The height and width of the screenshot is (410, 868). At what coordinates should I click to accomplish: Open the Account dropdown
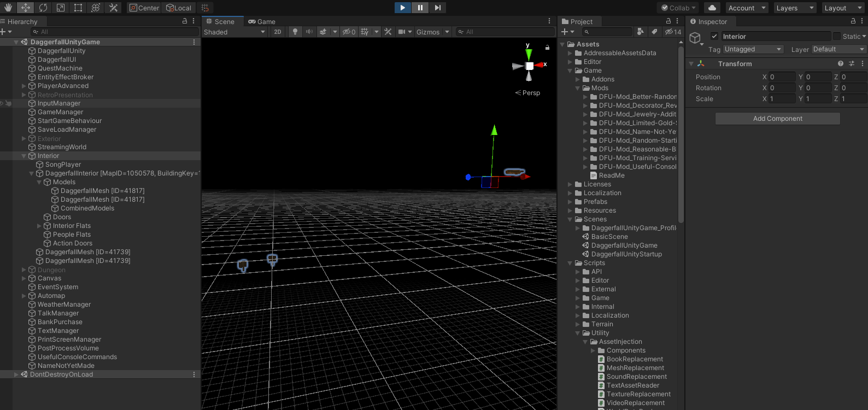[x=747, y=8]
